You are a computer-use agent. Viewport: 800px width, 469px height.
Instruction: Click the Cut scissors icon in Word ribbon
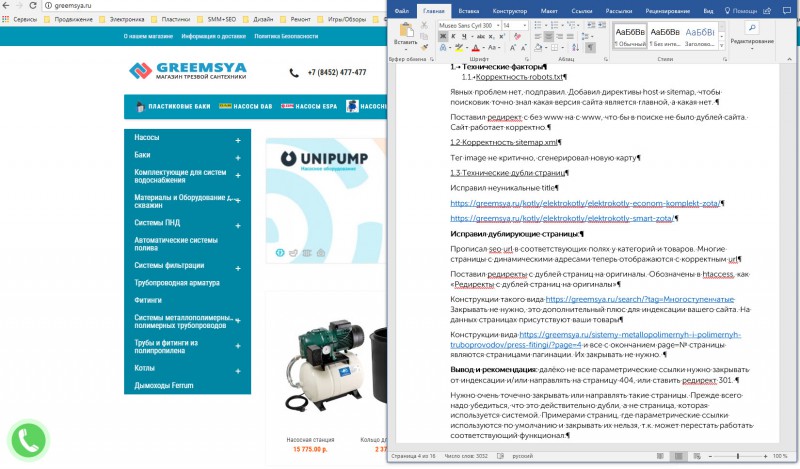click(x=424, y=25)
